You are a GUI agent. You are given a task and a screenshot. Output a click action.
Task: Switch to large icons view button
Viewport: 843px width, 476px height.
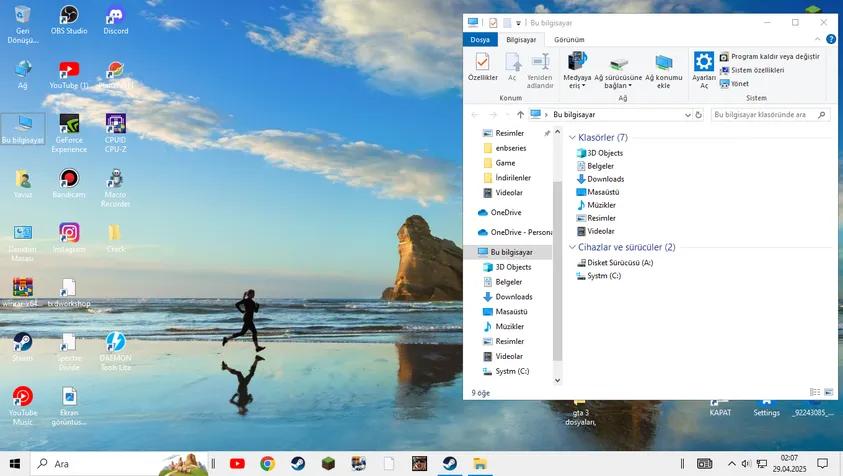point(828,392)
